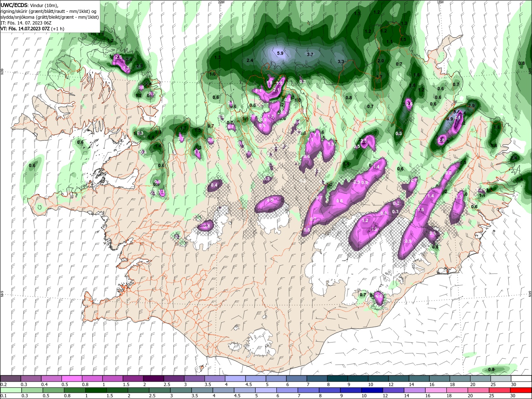Click the red swatch ending the lower rain legend
Image resolution: width=532 pixels, height=399 pixels.
tap(521, 390)
